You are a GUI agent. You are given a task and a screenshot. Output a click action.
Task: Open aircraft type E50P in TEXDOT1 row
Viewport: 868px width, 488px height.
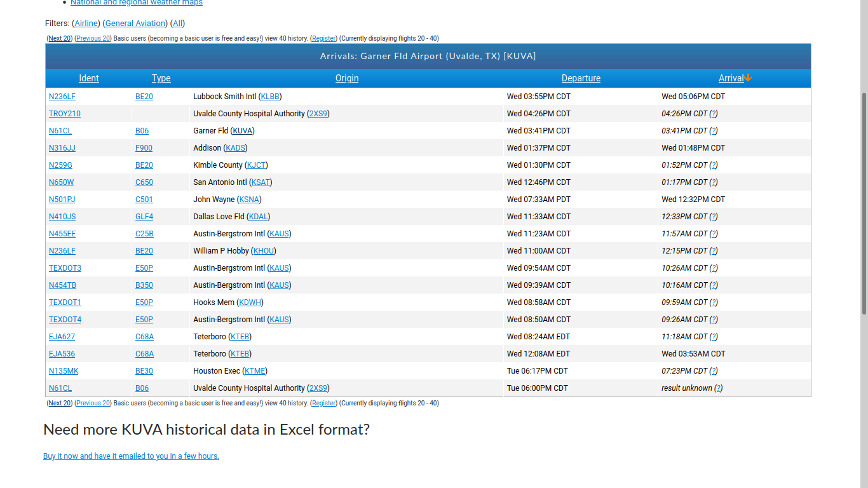coord(144,302)
